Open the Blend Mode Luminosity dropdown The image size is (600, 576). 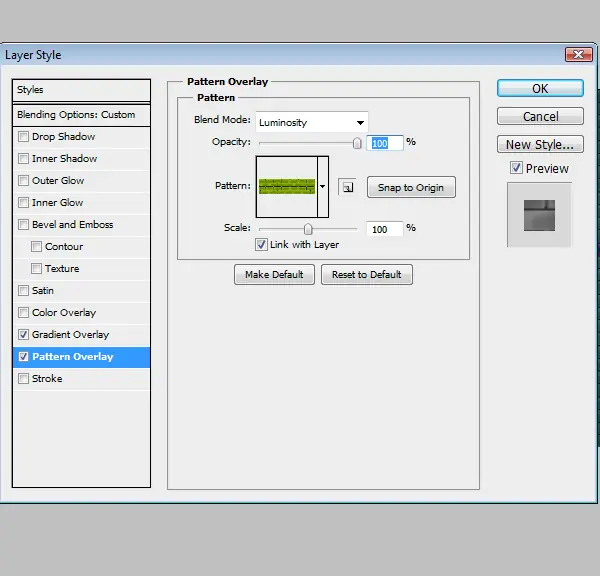pyautogui.click(x=312, y=122)
